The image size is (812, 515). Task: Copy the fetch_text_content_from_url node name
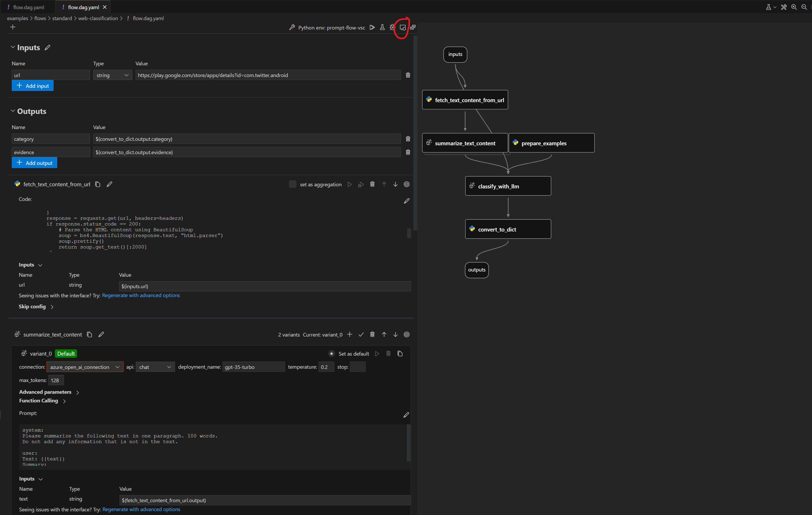[x=98, y=184]
